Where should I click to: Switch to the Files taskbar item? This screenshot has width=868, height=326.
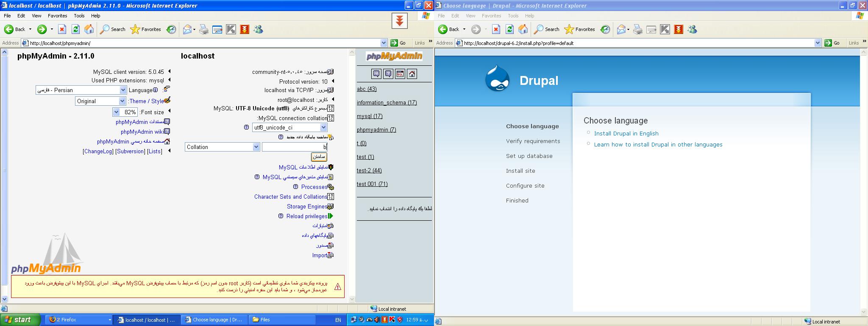tap(283, 320)
